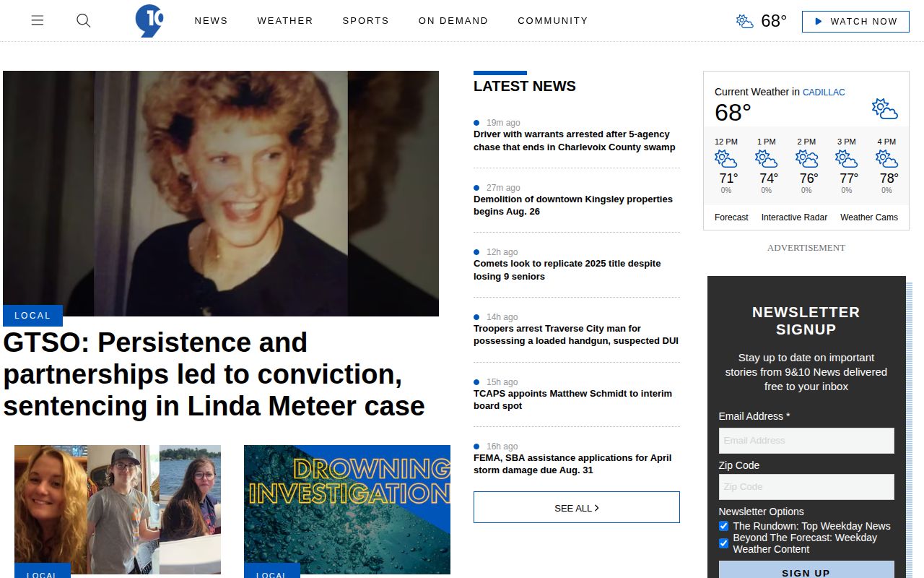Open the three-person photo story thumbnail
Viewport: 924px width, 578px height.
pyautogui.click(x=118, y=509)
